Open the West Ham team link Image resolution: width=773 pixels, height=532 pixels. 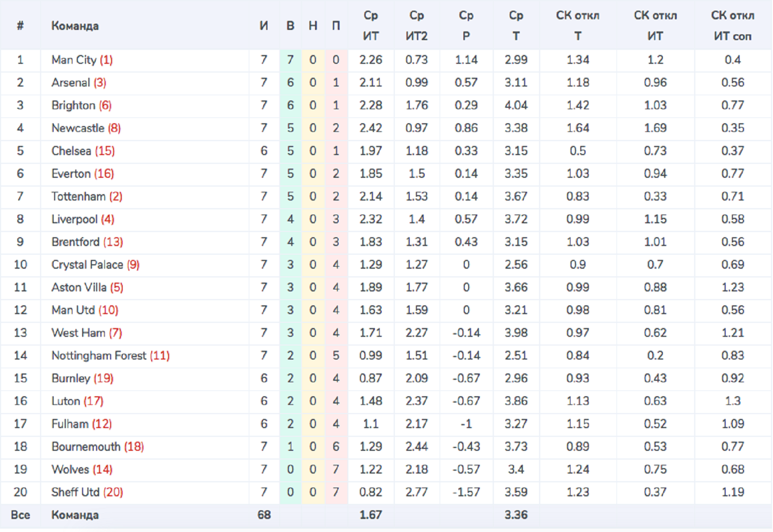point(78,332)
